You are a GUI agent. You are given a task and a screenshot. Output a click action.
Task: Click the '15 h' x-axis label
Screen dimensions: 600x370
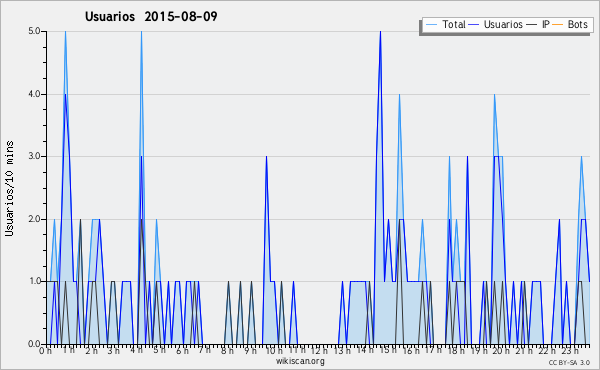387,350
